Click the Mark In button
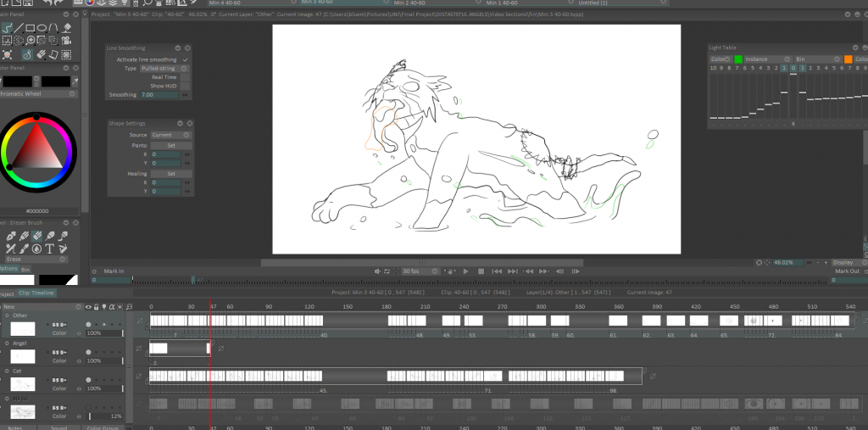 click(114, 271)
